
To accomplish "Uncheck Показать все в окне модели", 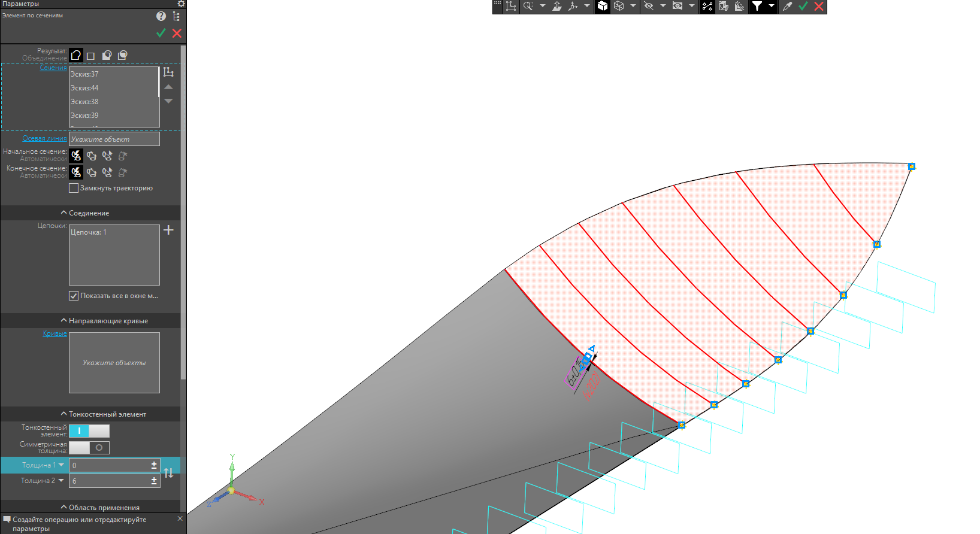I will (x=74, y=296).
